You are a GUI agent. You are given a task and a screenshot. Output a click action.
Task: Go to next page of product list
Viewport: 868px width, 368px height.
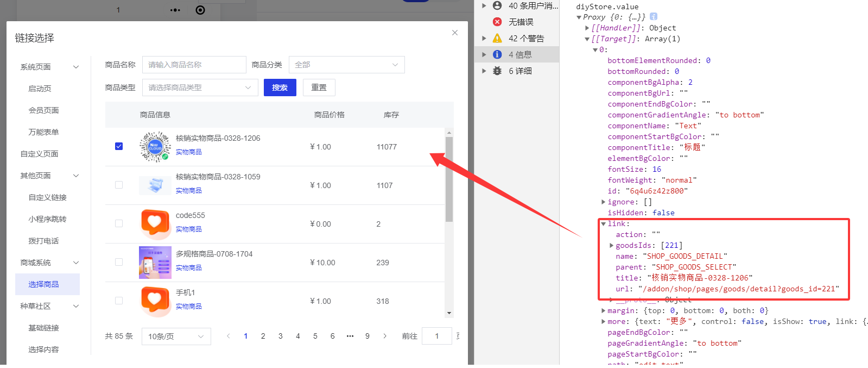(x=385, y=336)
